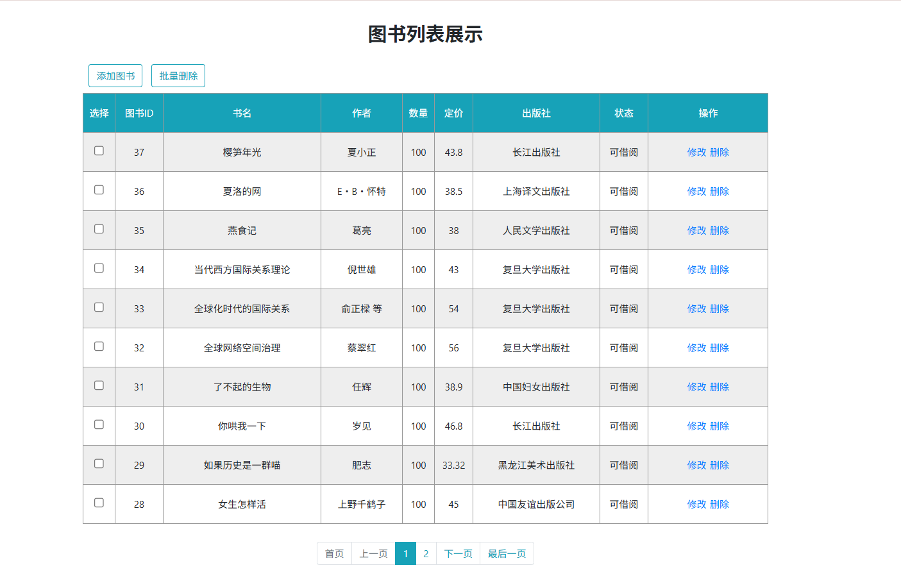Click author 俞正樑 等
901x588 pixels.
coord(362,308)
